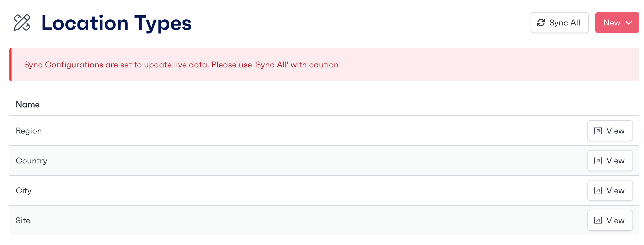Click the Location Types page heading
The width and height of the screenshot is (644, 245).
(116, 23)
